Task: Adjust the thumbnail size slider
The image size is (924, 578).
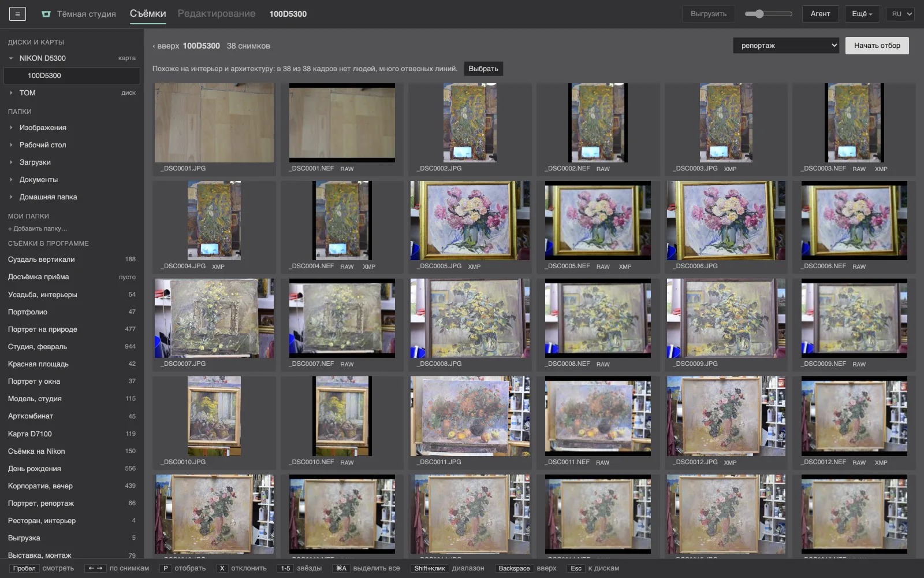Action: (x=768, y=14)
